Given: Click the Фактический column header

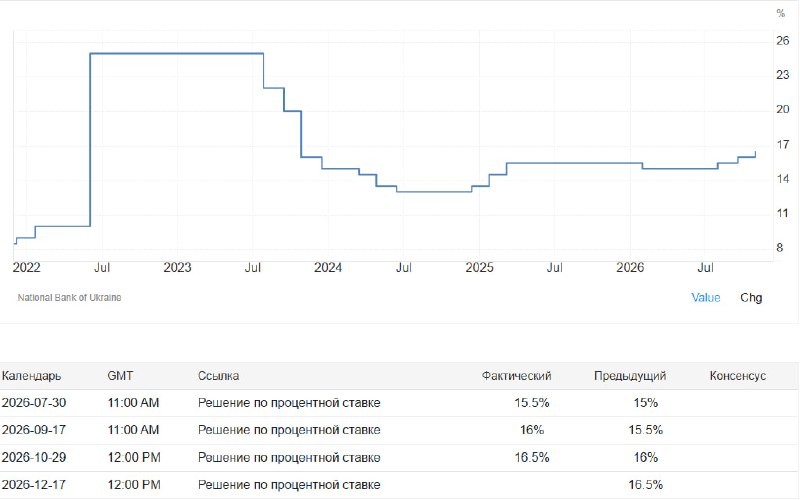Looking at the screenshot, I should (x=516, y=376).
